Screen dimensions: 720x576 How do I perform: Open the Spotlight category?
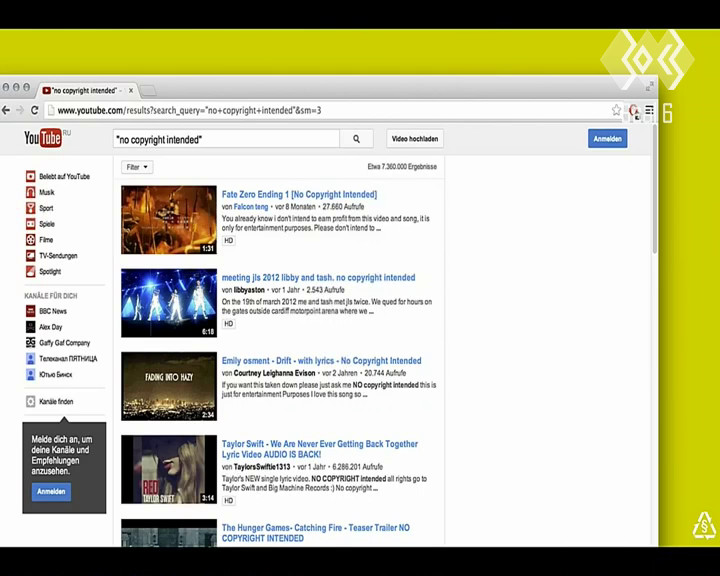point(44,271)
